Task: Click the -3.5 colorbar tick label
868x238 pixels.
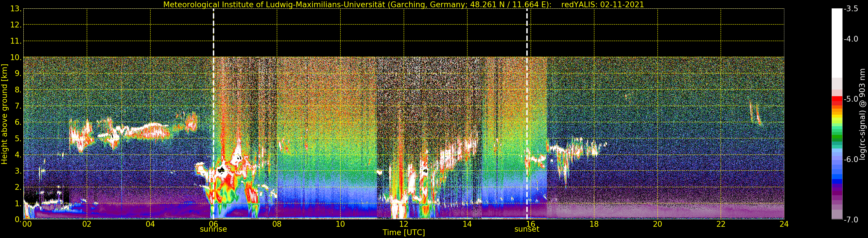Action: 851,9
